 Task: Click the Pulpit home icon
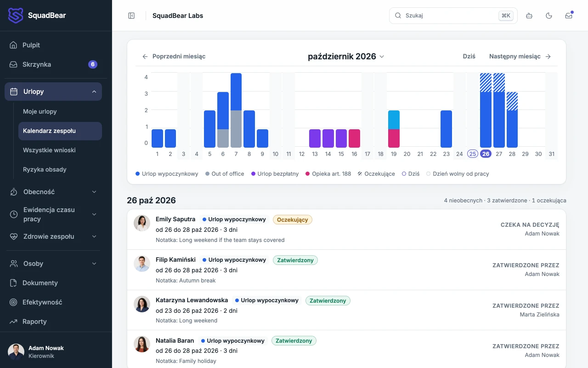pyautogui.click(x=14, y=45)
